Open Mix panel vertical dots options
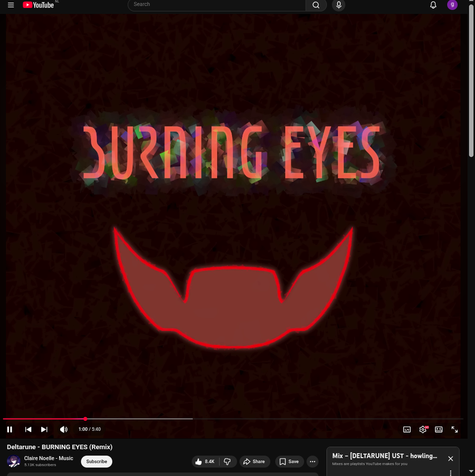475x476 pixels. 450,473
